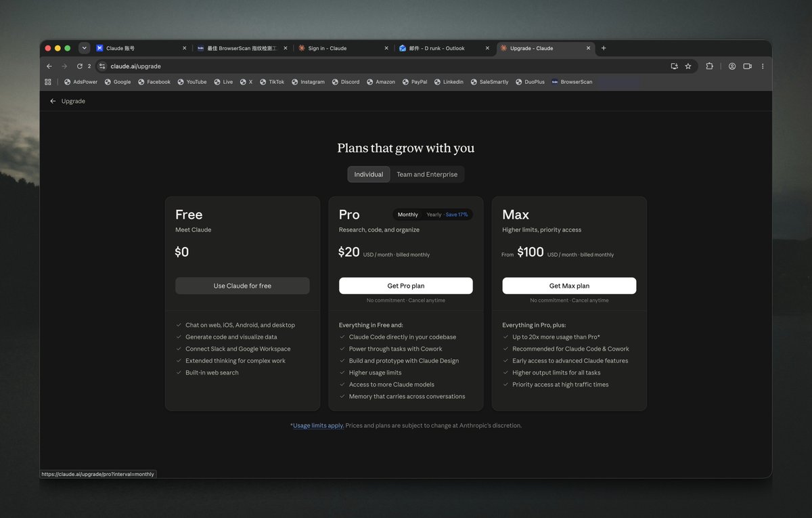Switch to the BrowserScan tab
Image resolution: width=812 pixels, height=518 pixels.
click(242, 48)
